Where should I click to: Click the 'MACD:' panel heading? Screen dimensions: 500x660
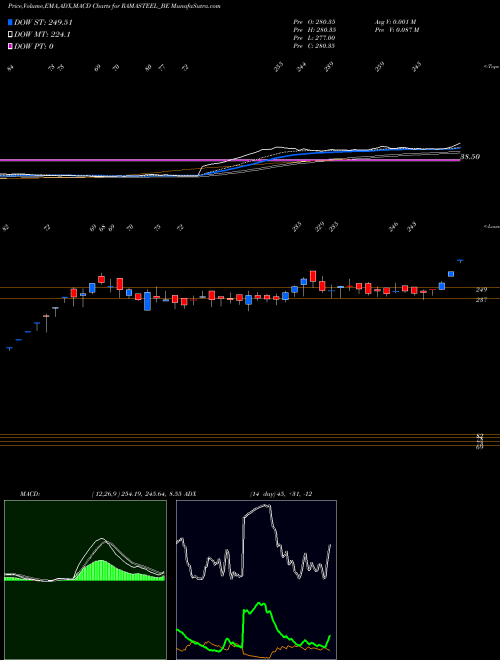[30, 494]
